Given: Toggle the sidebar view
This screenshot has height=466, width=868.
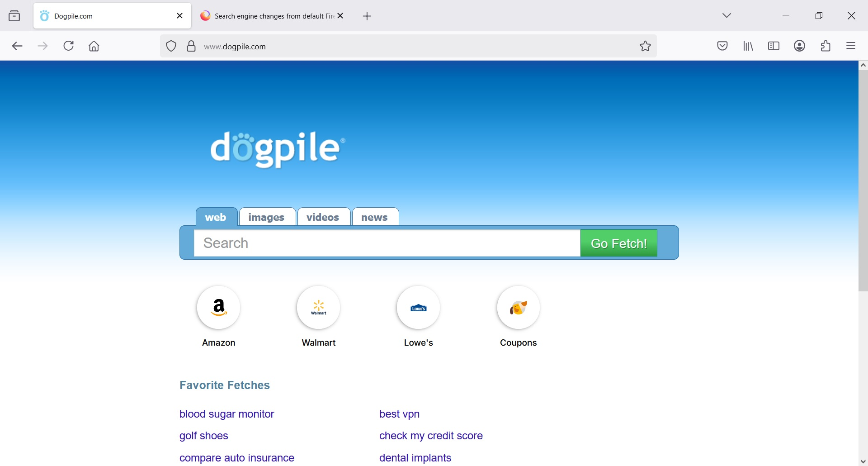Looking at the screenshot, I should pos(774,46).
